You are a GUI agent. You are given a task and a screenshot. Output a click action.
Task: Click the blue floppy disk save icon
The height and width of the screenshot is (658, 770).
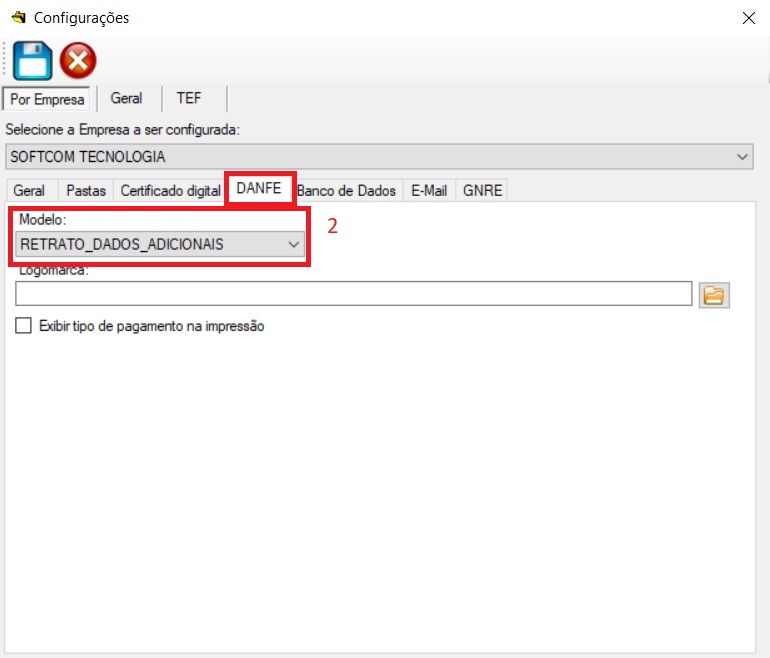(x=32, y=61)
